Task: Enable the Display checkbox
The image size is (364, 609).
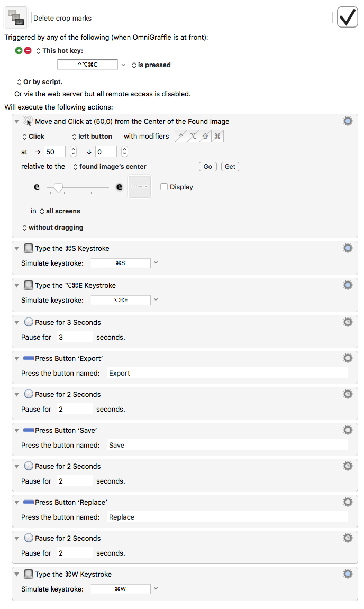Action: (164, 187)
